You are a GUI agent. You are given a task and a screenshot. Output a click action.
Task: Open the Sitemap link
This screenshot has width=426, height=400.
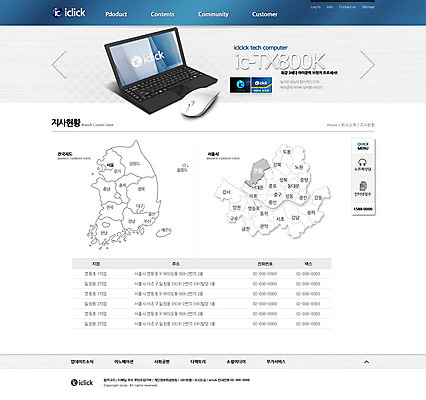click(368, 7)
